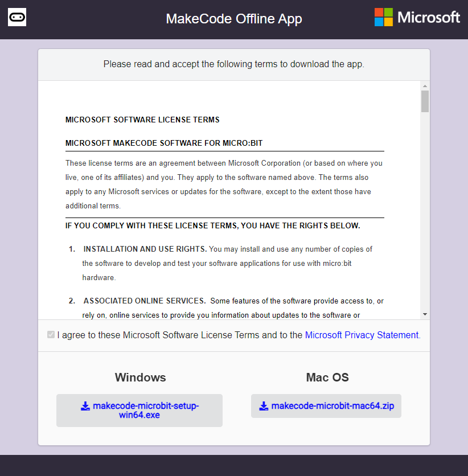Click the Microsoft wordmark text
Image resolution: width=468 pixels, height=476 pixels.
pyautogui.click(x=428, y=17)
